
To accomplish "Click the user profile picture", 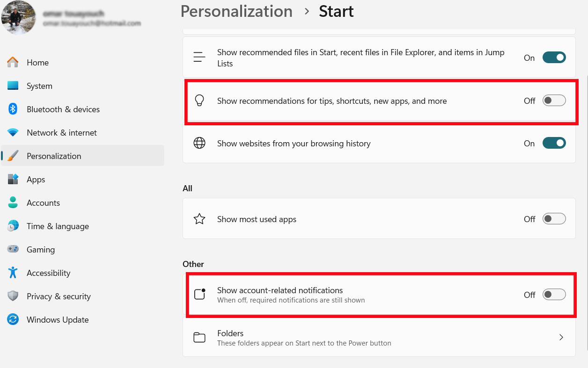I will 19,18.
